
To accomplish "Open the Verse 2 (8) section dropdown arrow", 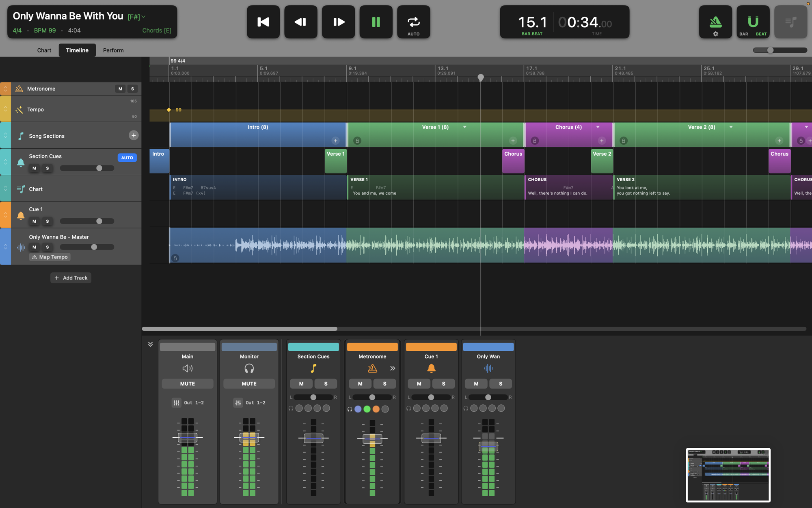I will click(731, 127).
